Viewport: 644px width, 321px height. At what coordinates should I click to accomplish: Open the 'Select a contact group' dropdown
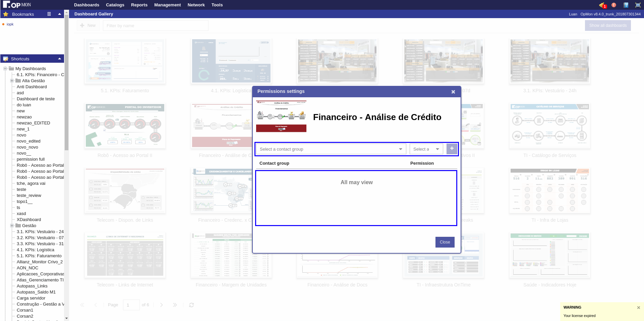[x=331, y=149]
